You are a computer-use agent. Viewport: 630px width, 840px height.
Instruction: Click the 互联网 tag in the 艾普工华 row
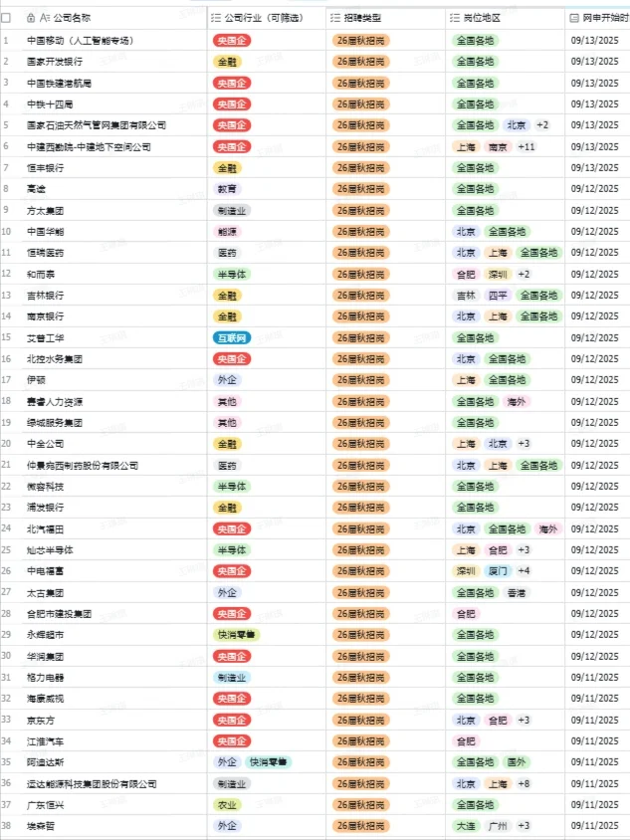pos(232,338)
